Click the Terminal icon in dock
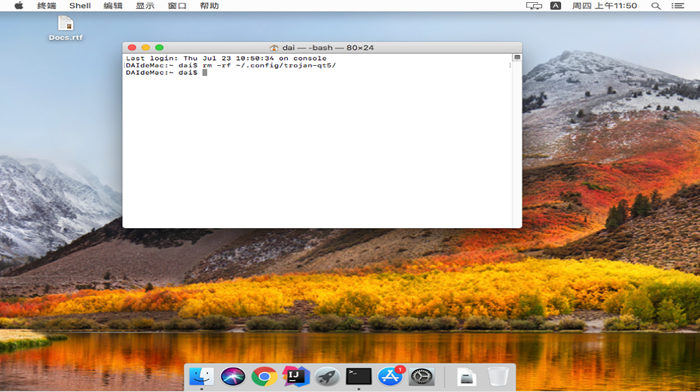700x392 pixels. click(358, 376)
